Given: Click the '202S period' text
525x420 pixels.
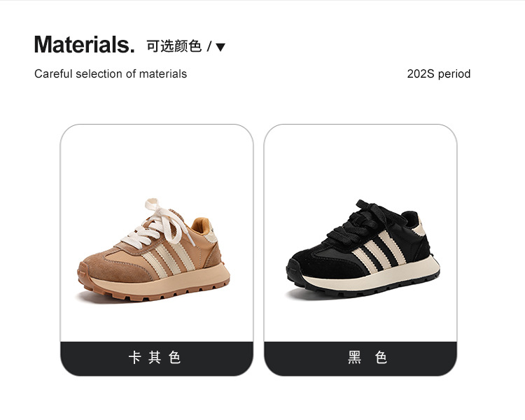Looking at the screenshot, I should (439, 73).
